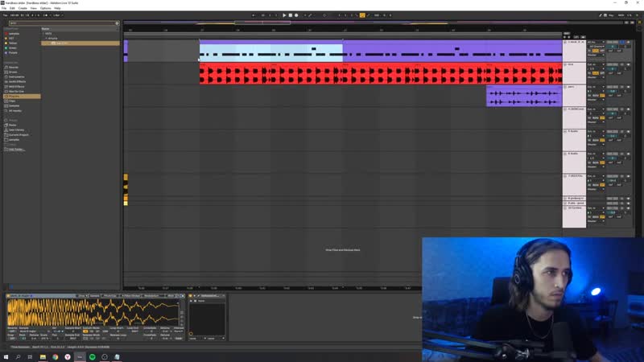Open Windows taskbar search
Screen dimensions: 644x362
[x=18, y=357]
